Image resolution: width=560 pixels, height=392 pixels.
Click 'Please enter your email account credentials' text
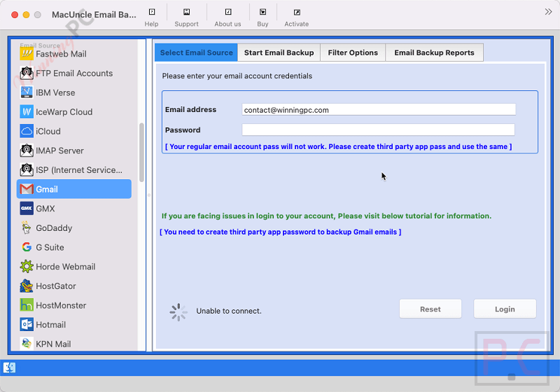click(x=237, y=76)
